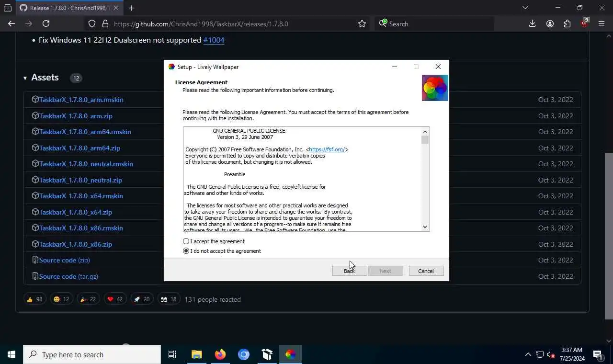Screen dimensions: 613x364
Task: Click the file-zip icon beside Source code (zip)
Action: point(35,260)
